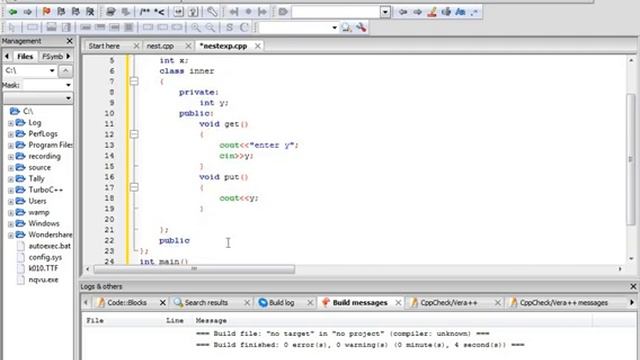Click the C comment toggle icon
640x360 pixels.
(x=244, y=27)
